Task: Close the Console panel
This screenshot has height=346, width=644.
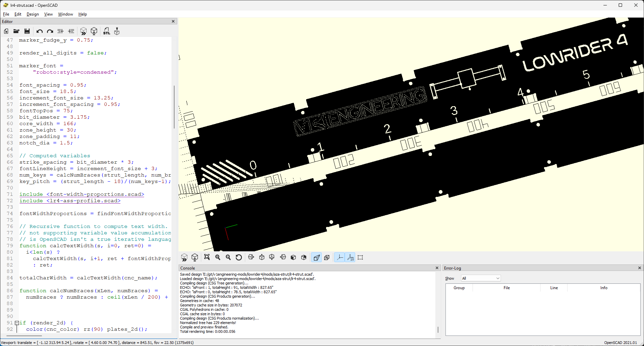Action: click(437, 268)
